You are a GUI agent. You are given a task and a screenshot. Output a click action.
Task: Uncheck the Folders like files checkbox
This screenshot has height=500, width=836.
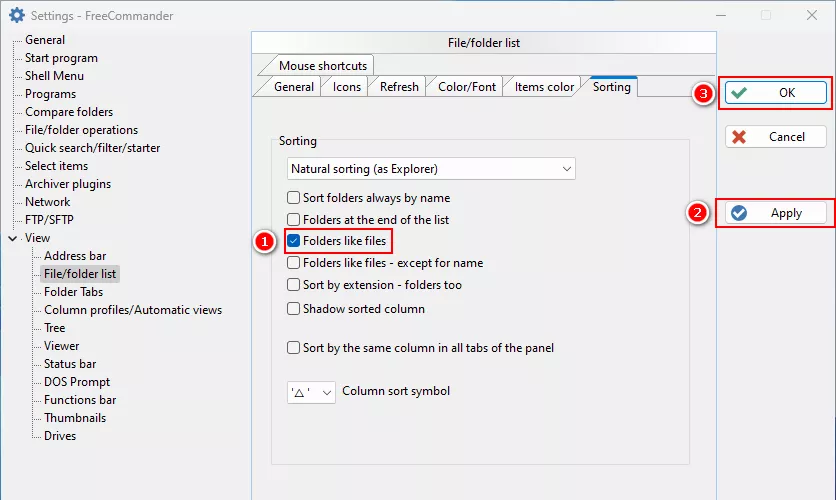[293, 241]
